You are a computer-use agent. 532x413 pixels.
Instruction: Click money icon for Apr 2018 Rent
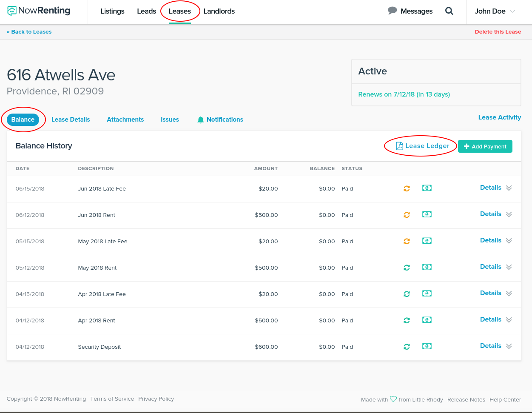427,320
